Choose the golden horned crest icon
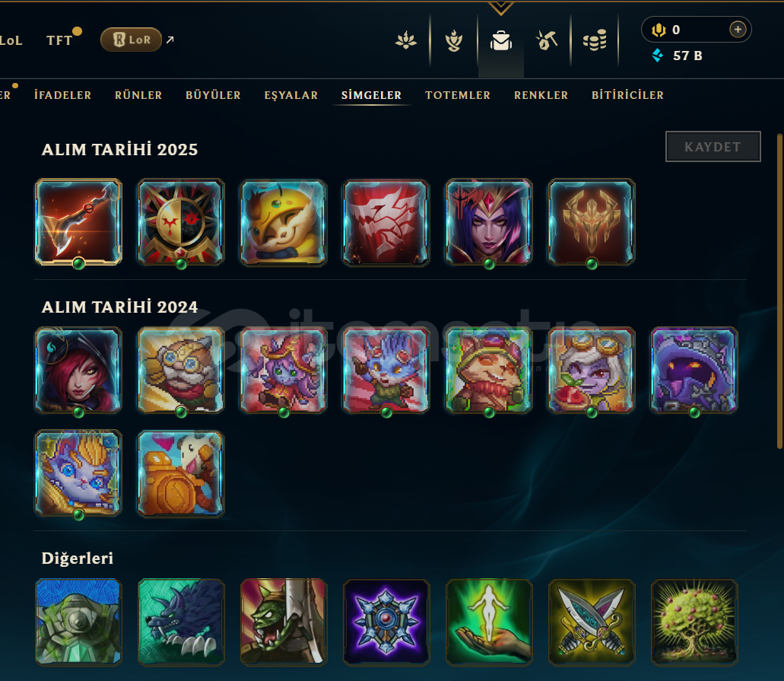Screen dimensions: 784x681 [x=592, y=222]
